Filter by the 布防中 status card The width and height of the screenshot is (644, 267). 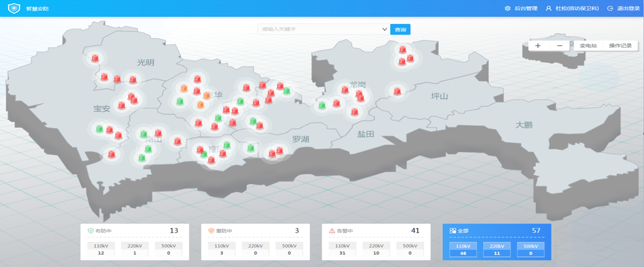[x=135, y=242]
